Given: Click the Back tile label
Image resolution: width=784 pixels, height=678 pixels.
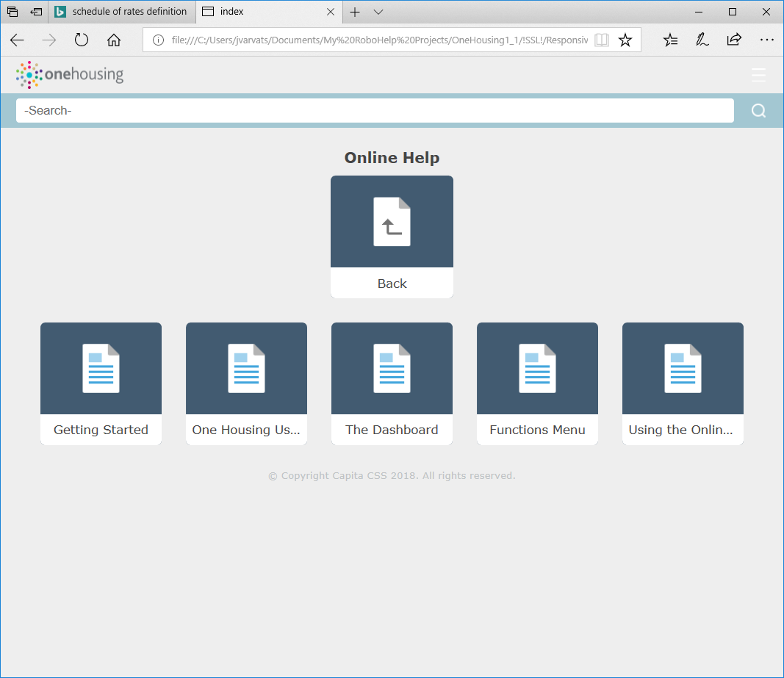Looking at the screenshot, I should point(392,284).
